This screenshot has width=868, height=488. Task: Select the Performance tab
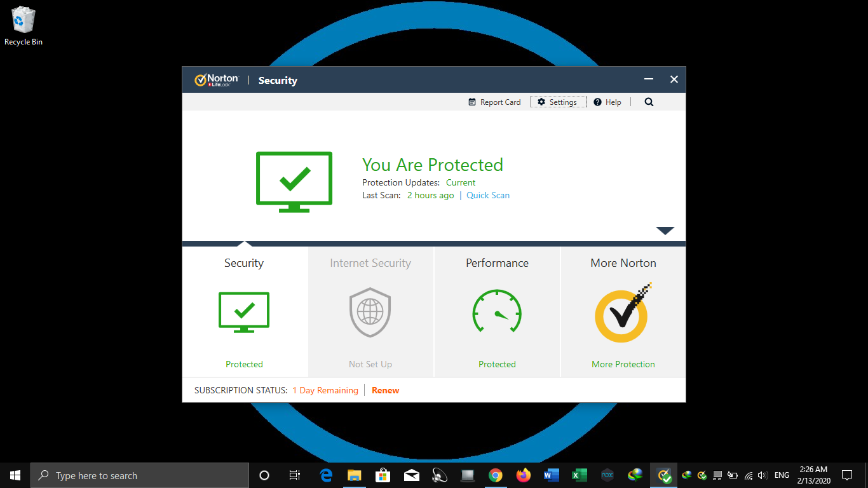click(x=497, y=312)
